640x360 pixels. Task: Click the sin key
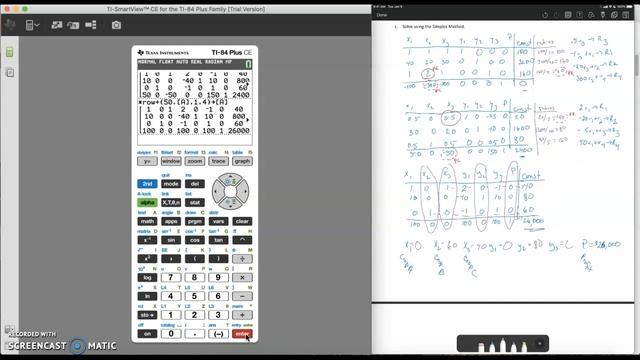point(171,240)
